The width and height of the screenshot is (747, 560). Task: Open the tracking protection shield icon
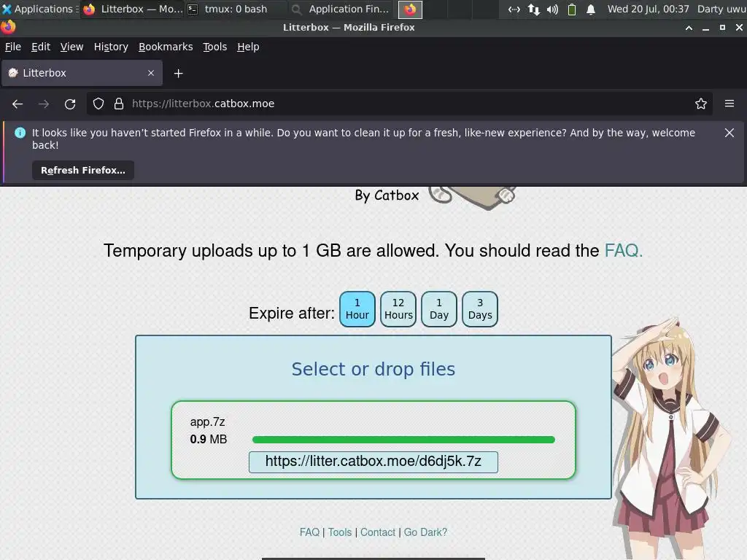point(98,104)
